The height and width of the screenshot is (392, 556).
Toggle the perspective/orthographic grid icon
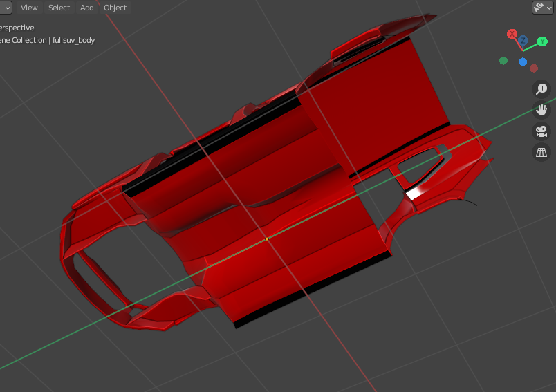[x=541, y=153]
